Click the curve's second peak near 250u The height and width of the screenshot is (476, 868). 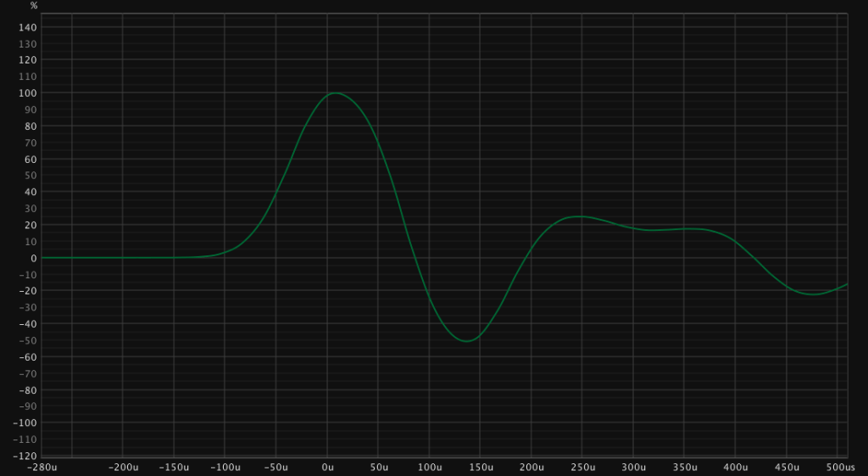pos(579,216)
